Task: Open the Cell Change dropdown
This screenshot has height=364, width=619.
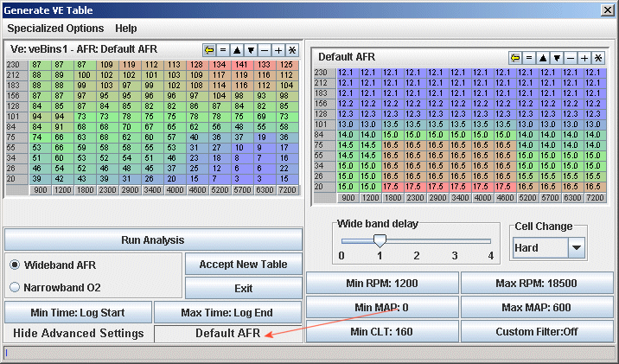Action: (578, 248)
